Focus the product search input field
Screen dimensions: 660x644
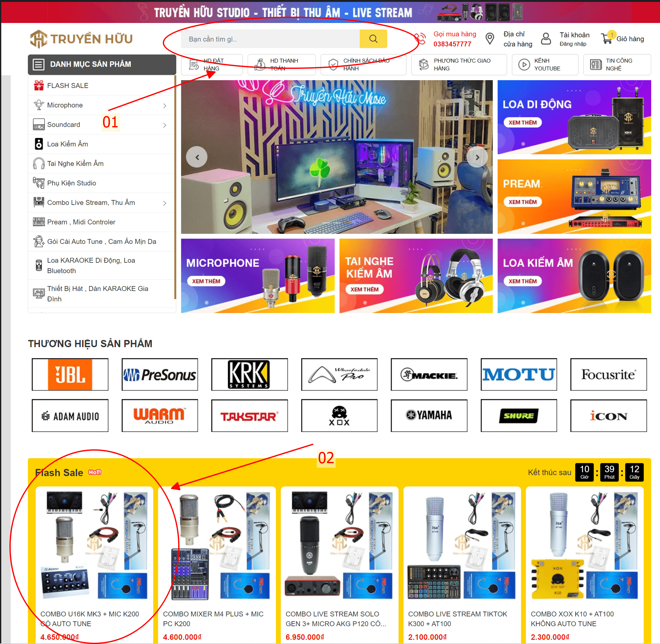(270, 39)
